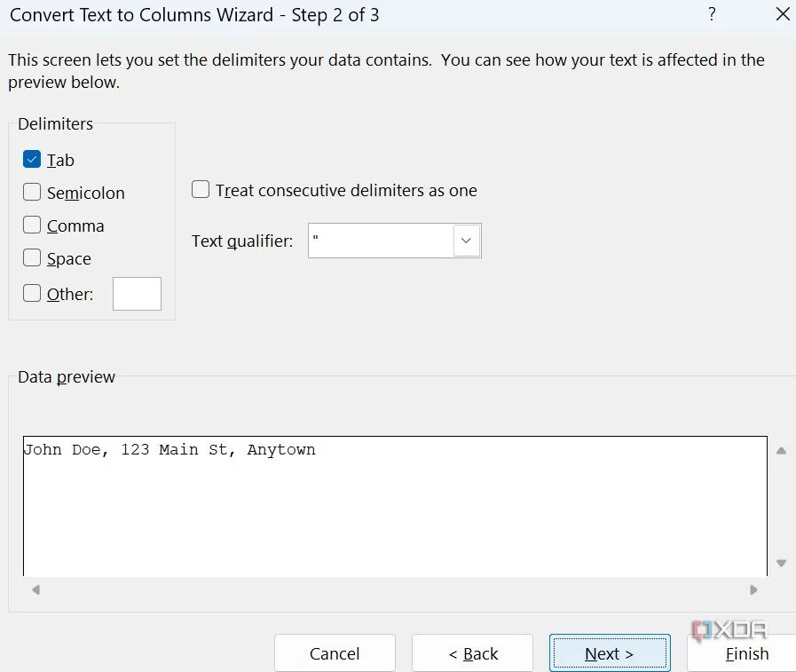The image size is (796, 672).
Task: Check the Comma delimiter option
Action: click(x=32, y=225)
